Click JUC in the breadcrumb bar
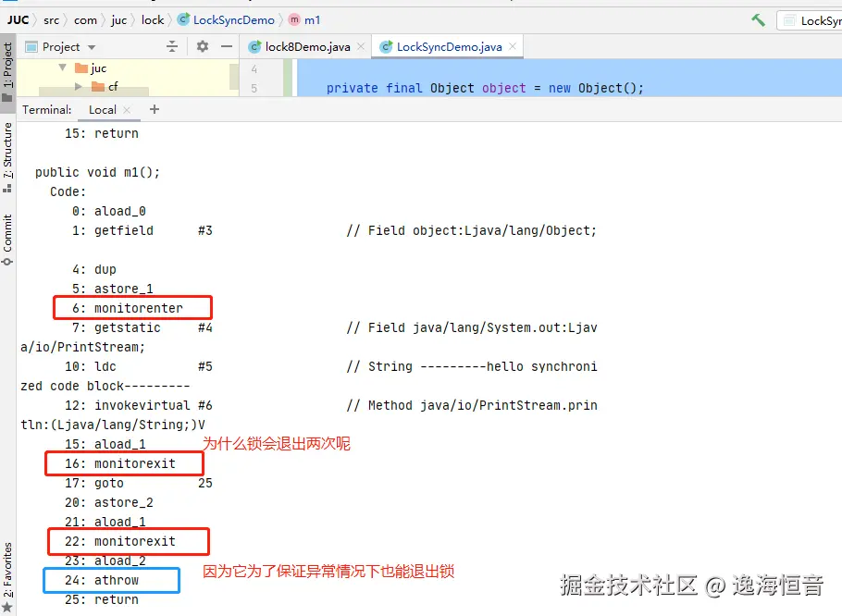 (18, 19)
